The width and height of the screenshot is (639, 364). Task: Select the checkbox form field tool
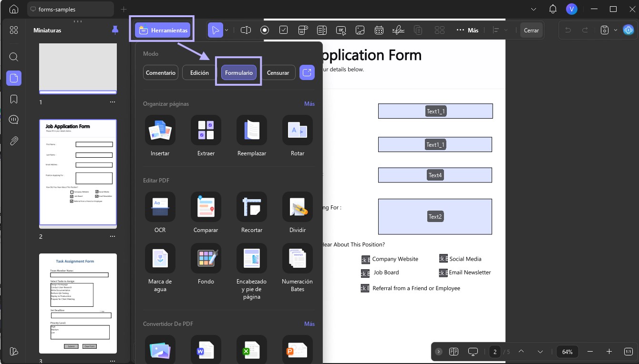point(284,30)
